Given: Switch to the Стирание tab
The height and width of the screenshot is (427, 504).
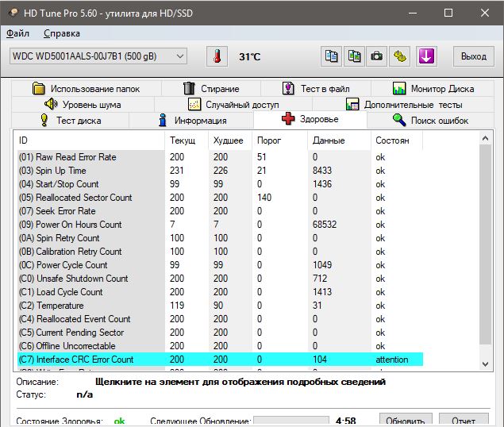Looking at the screenshot, I should tap(211, 88).
